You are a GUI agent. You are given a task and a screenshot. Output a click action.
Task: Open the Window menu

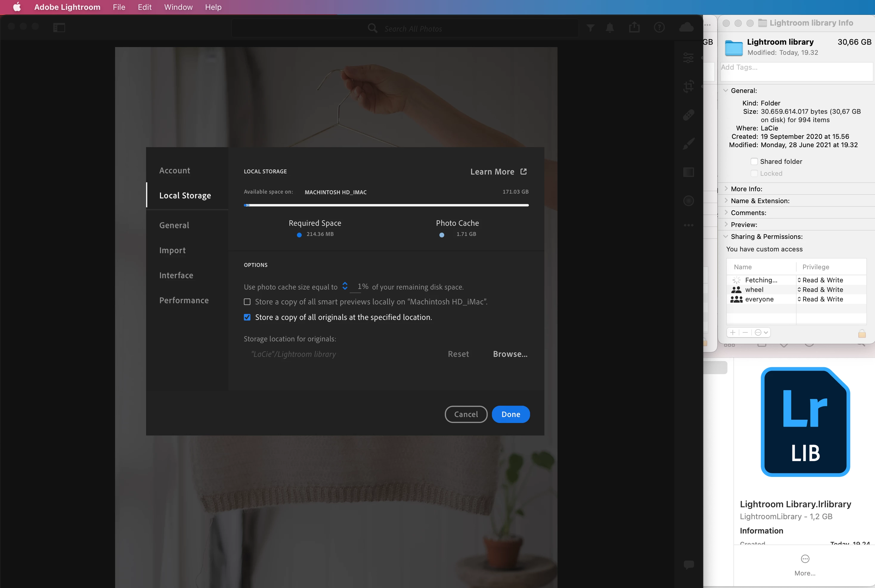coord(178,7)
